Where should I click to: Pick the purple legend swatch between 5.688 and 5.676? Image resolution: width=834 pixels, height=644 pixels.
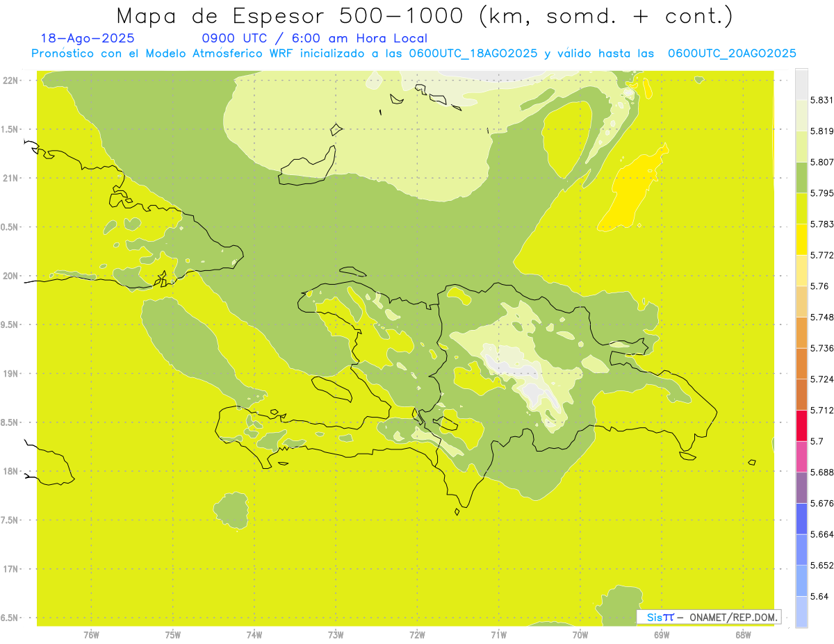coord(801,488)
